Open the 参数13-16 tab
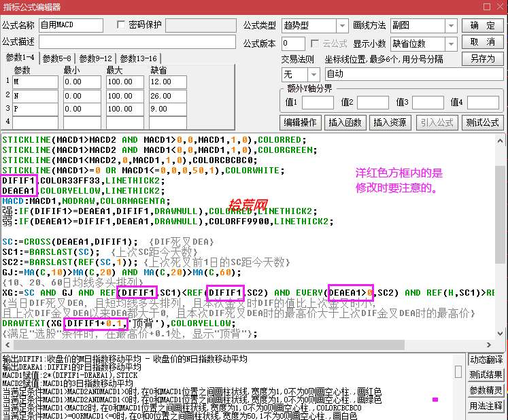This screenshot has width=508, height=420. 138,58
